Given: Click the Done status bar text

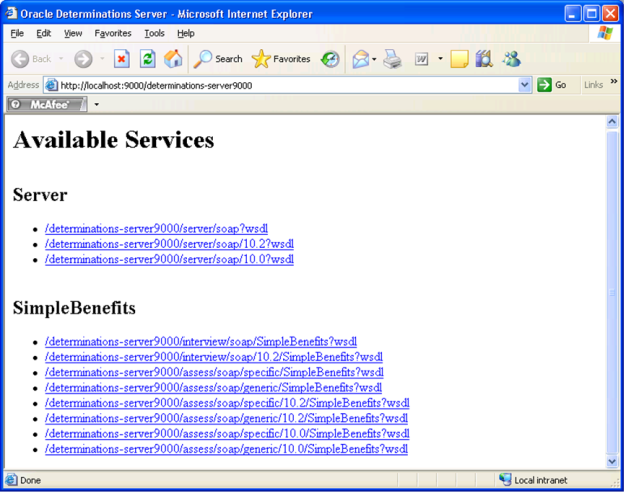Looking at the screenshot, I should pyautogui.click(x=30, y=480).
